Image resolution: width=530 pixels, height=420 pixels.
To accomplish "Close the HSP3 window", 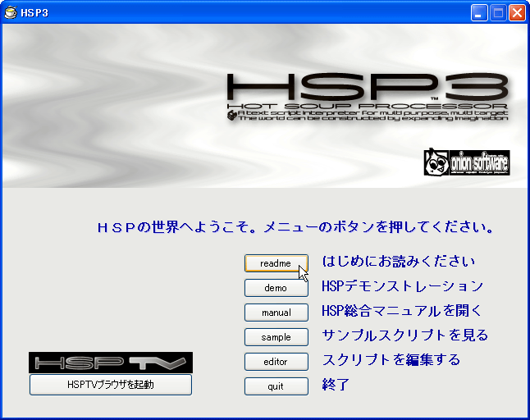I will coord(517,13).
